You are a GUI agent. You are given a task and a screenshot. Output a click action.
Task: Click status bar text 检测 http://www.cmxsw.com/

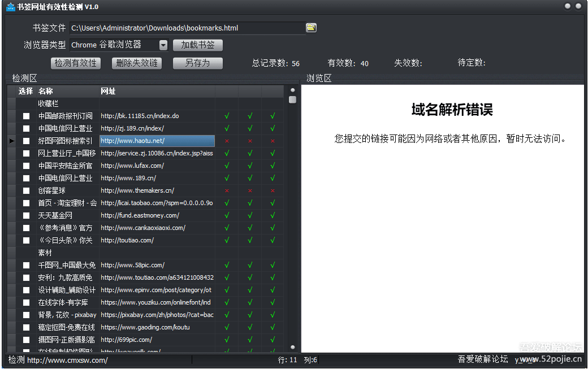point(58,360)
